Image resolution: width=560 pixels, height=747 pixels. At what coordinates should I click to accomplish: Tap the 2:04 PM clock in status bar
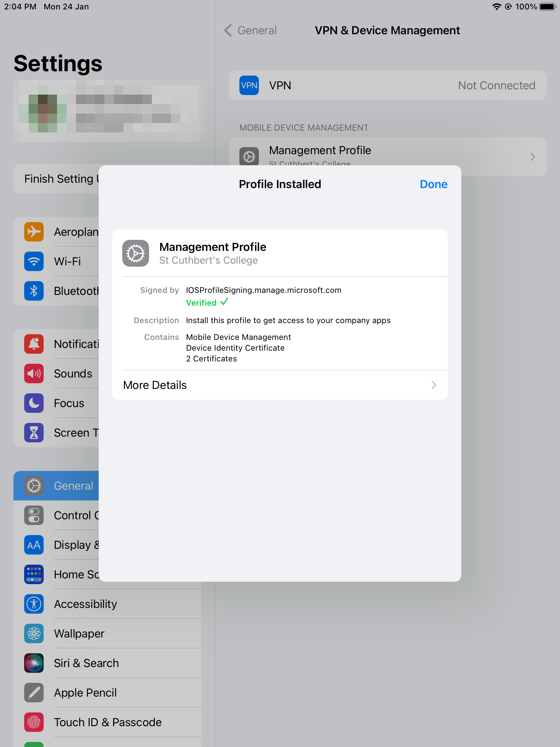coord(20,6)
